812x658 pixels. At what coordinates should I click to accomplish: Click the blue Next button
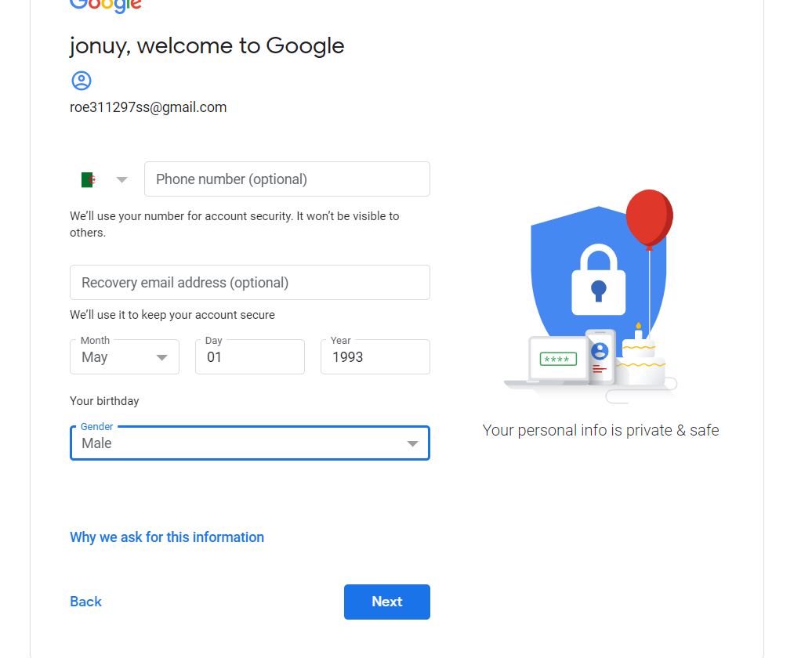[x=387, y=602]
